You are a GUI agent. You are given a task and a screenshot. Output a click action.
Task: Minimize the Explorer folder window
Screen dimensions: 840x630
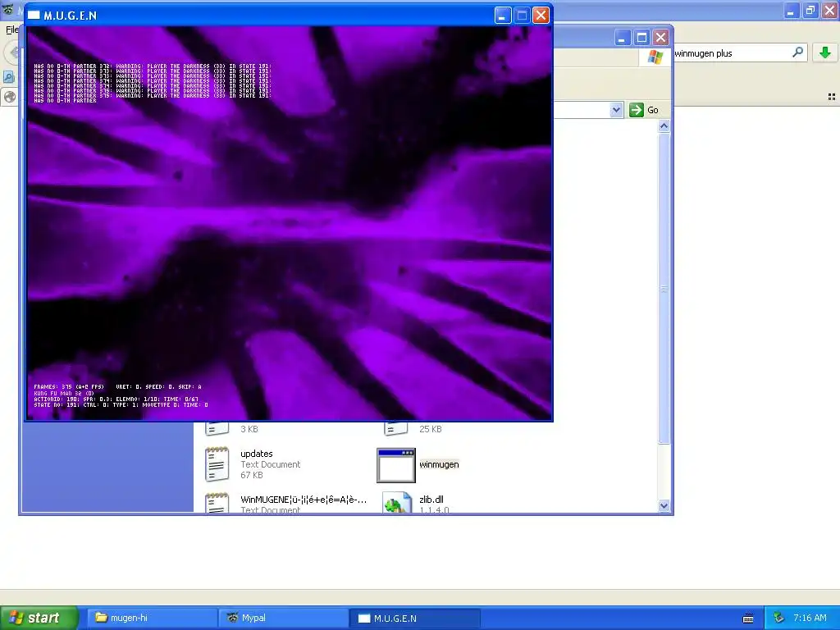(x=622, y=38)
